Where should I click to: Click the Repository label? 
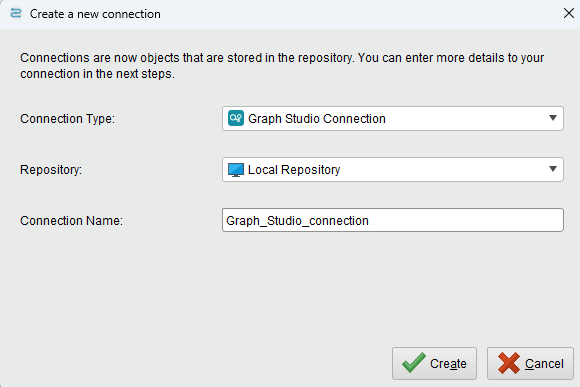pos(51,170)
